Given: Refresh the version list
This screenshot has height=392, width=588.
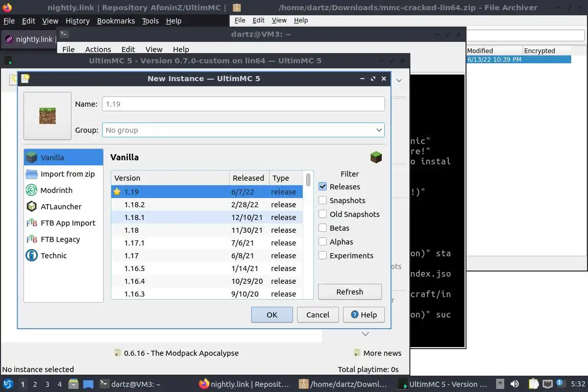Looking at the screenshot, I should (x=350, y=292).
